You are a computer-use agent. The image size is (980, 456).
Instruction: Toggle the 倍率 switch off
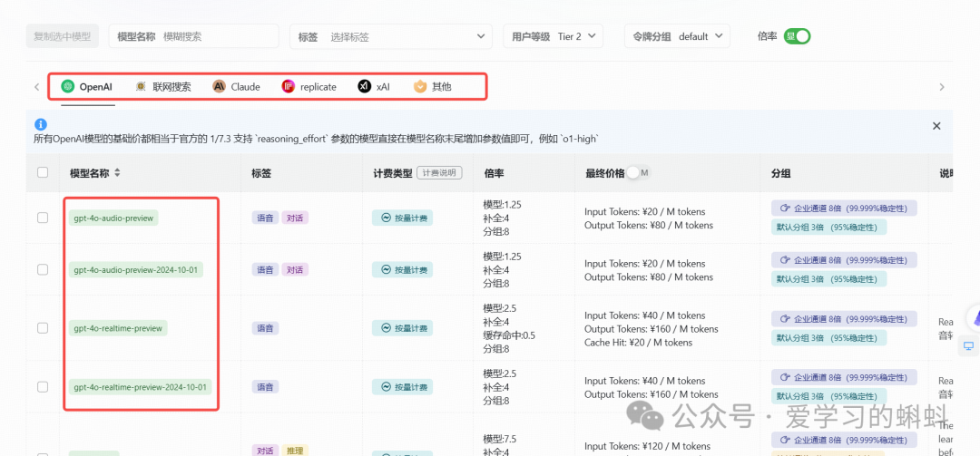pyautogui.click(x=797, y=36)
